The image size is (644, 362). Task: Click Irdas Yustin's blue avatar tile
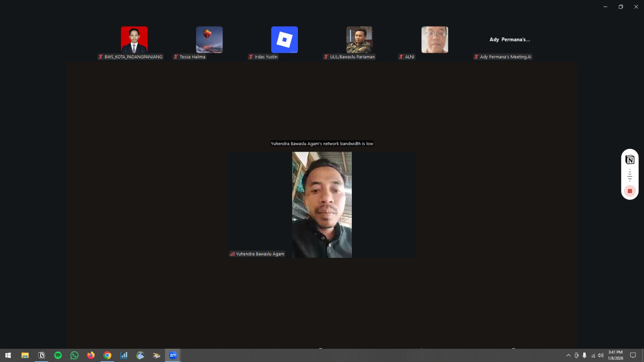click(x=284, y=40)
